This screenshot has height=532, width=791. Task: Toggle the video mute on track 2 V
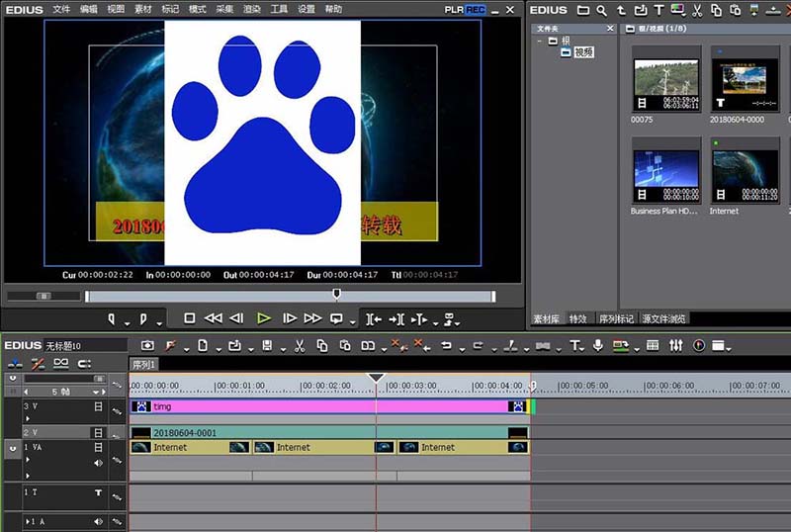[x=98, y=432]
